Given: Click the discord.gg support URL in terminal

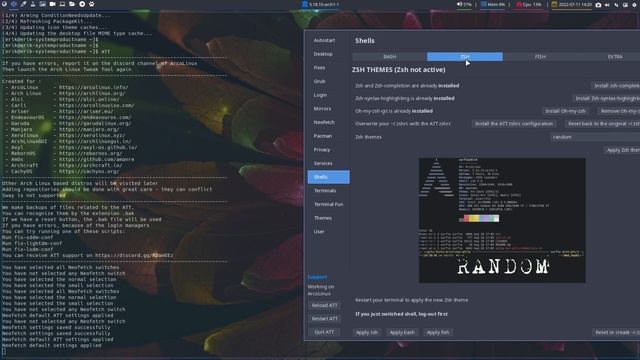Looking at the screenshot, I should pos(134,256).
